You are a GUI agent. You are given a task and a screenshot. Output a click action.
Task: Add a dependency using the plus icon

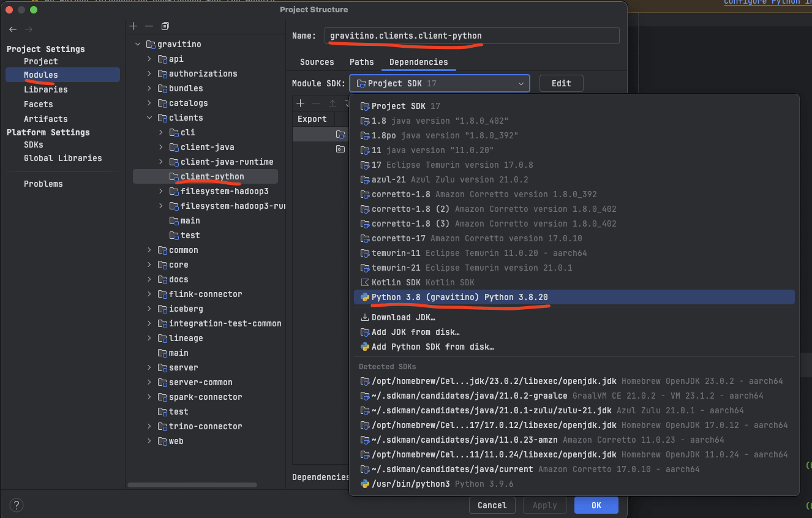click(300, 103)
